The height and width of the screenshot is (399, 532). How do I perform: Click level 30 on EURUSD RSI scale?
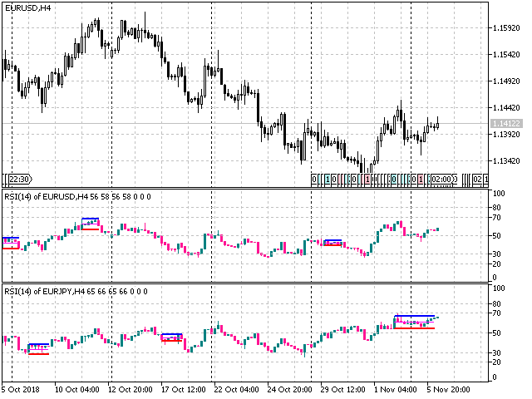click(x=497, y=254)
